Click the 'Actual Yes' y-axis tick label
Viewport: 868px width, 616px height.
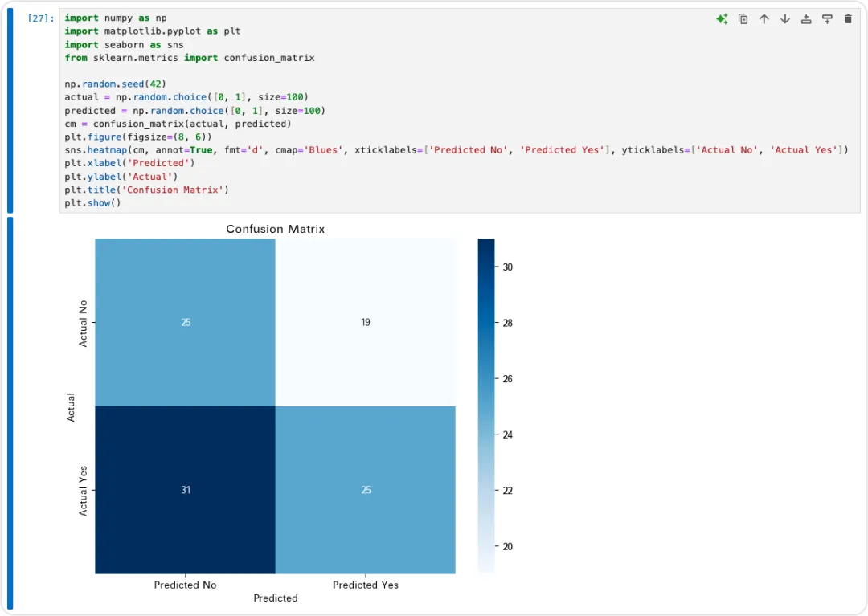83,491
